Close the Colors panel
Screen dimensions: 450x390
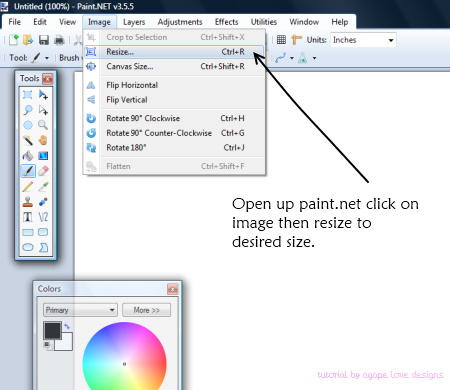click(173, 289)
